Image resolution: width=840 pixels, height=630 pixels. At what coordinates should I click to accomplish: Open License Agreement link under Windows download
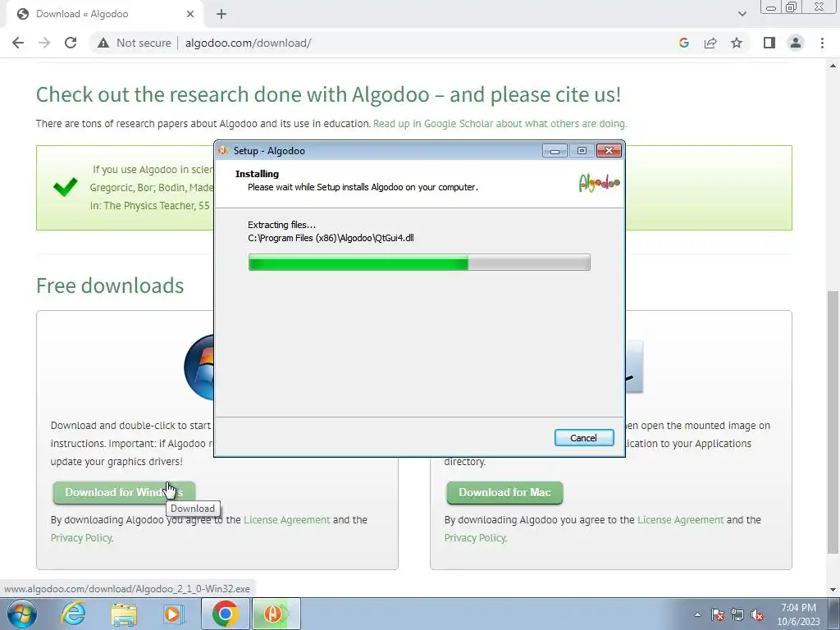286,519
